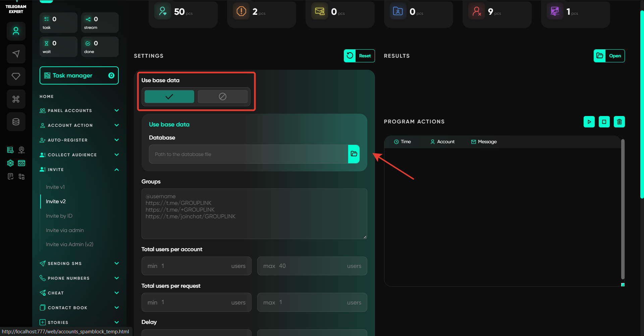Image resolution: width=644 pixels, height=336 pixels.
Task: Click the Groups links text area
Action: 254,214
